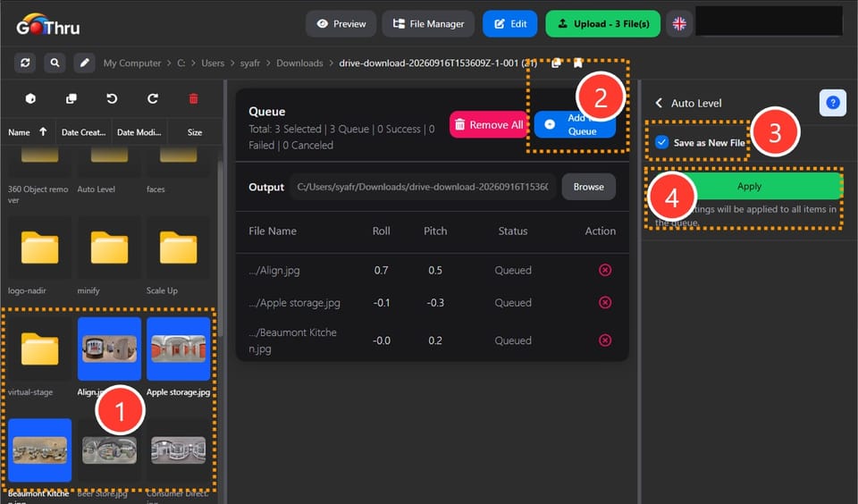Go to Downloads breadcrumb
The image size is (858, 504).
[299, 63]
